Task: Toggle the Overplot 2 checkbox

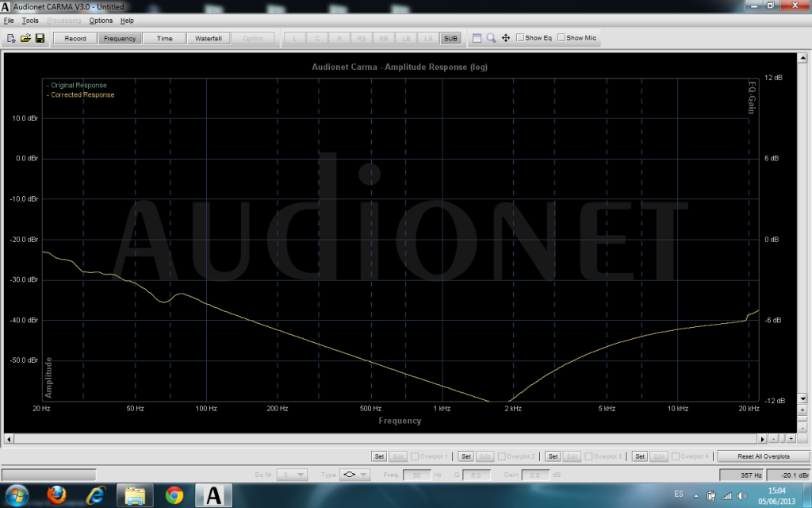Action: [502, 456]
